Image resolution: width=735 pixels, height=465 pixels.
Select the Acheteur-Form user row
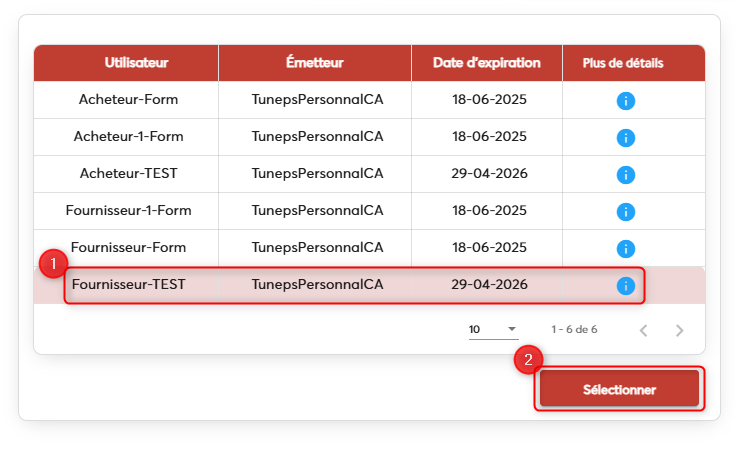coord(129,100)
